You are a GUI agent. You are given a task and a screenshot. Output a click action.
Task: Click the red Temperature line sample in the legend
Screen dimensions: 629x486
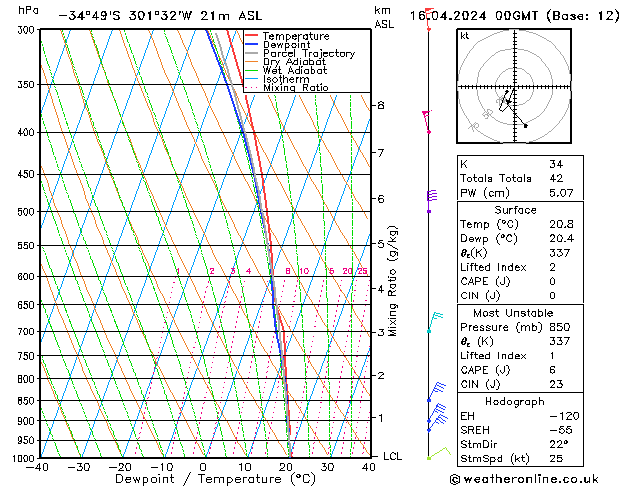click(251, 36)
